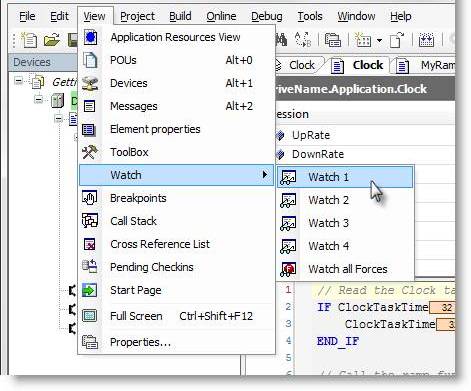
Task: Open the File menu
Action: pyautogui.click(x=27, y=16)
